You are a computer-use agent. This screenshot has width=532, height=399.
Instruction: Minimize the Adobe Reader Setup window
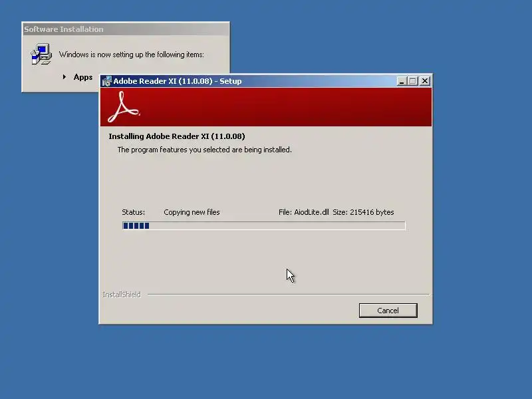402,81
